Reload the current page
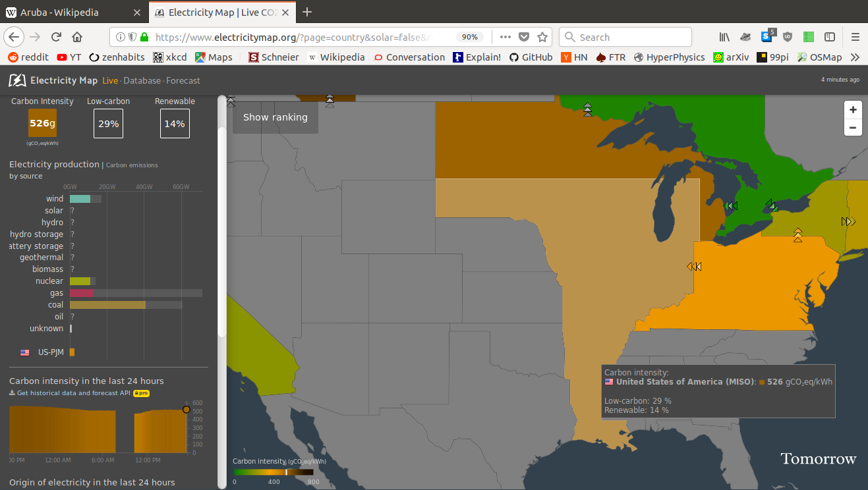The width and height of the screenshot is (868, 490). click(56, 37)
